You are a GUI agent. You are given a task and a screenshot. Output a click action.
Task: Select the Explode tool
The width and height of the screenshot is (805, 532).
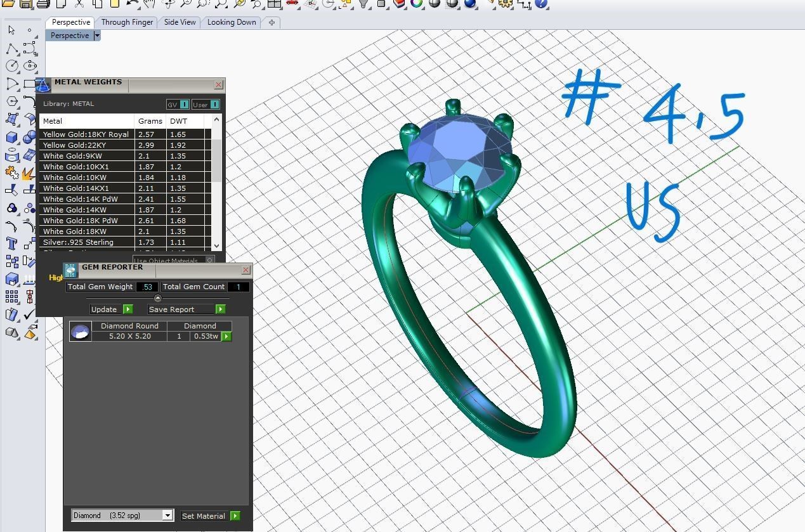pos(29,172)
